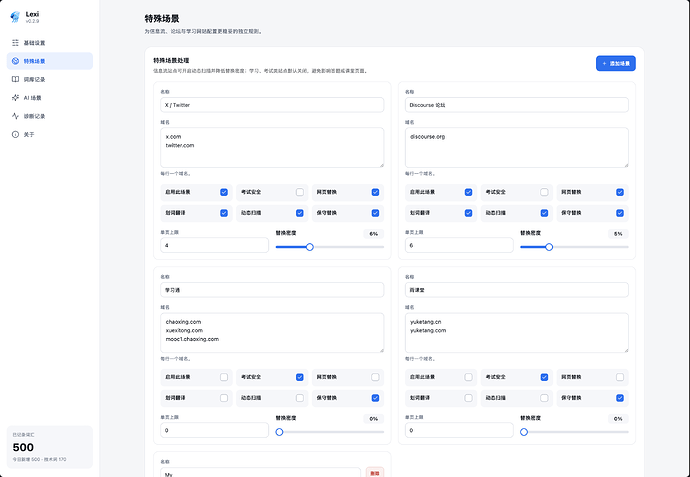
Task: Uncheck 划词翻译 in the X / Twitter card
Action: [224, 213]
